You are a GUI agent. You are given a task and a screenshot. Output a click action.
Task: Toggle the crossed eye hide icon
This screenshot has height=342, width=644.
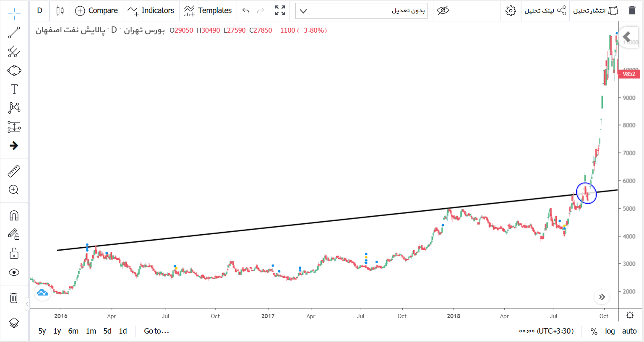443,10
